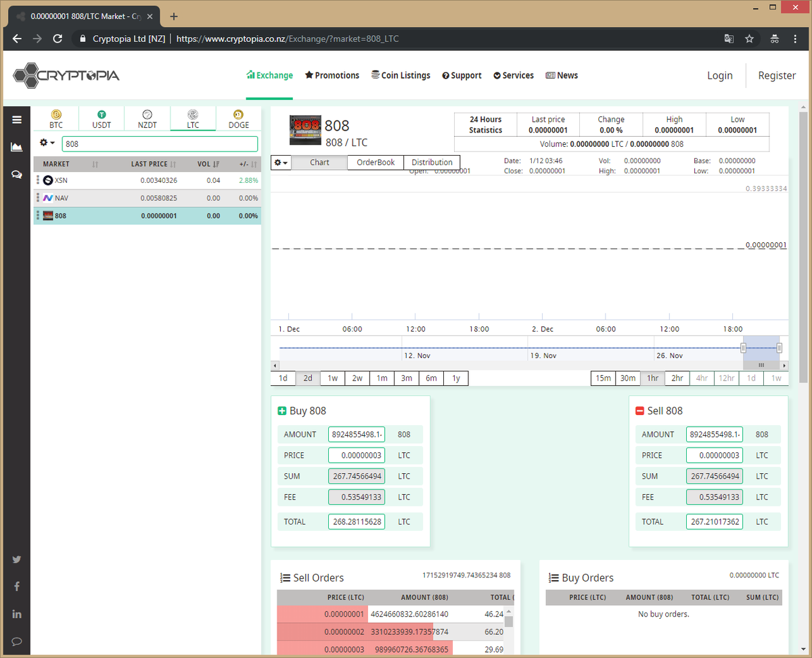Switch to the OrderBook tab
Image resolution: width=812 pixels, height=658 pixels.
pyautogui.click(x=376, y=162)
